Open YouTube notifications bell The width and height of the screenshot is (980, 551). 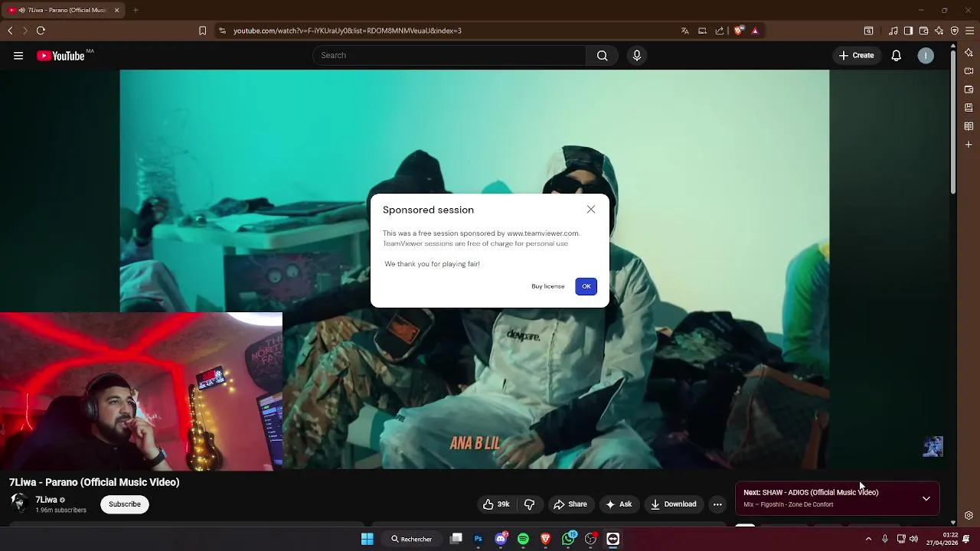(x=896, y=55)
